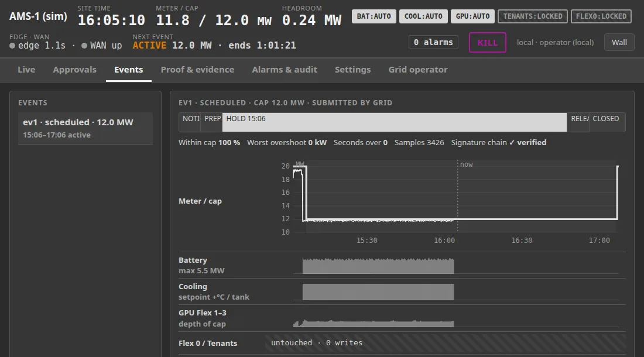This screenshot has width=644, height=357.
Task: Open the Approvals tab
Action: pyautogui.click(x=74, y=70)
